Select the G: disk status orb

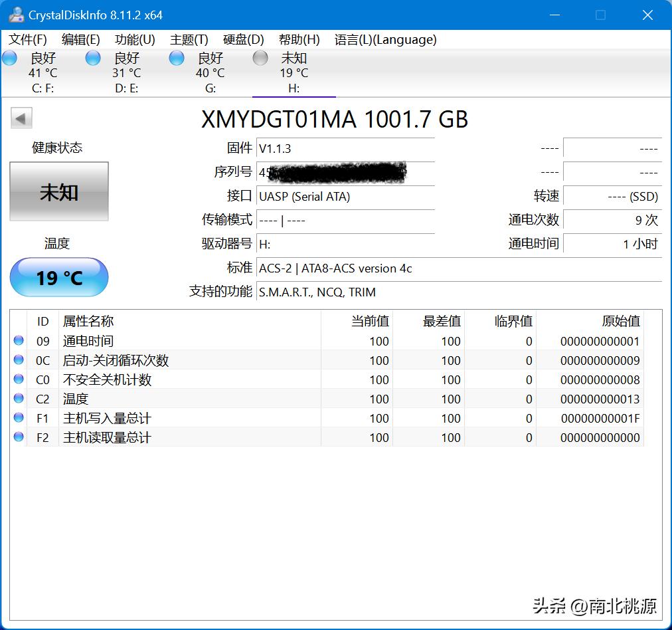(177, 58)
